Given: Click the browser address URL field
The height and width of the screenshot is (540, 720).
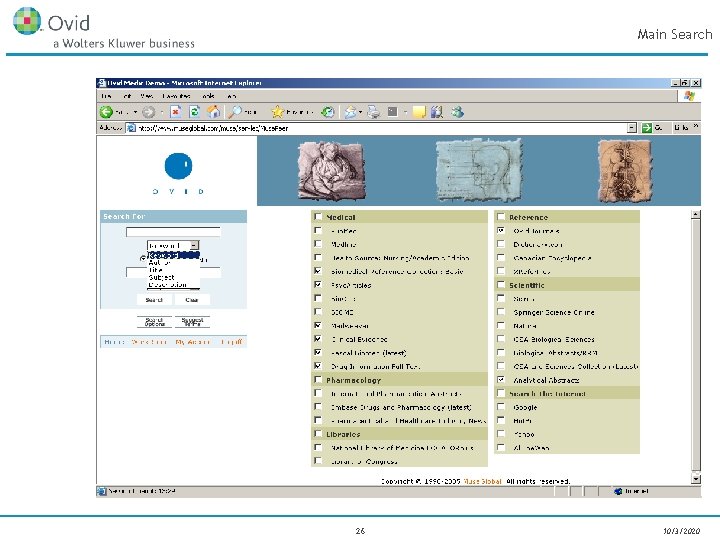Looking at the screenshot, I should 382,128.
